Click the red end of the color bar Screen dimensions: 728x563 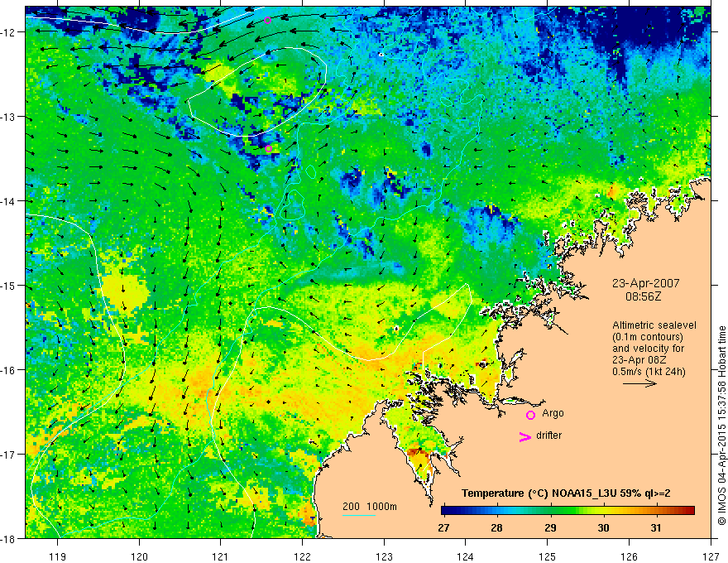point(689,511)
